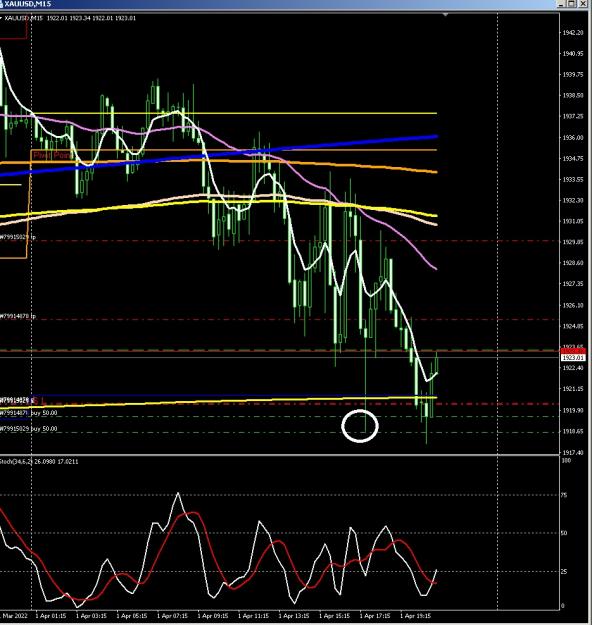This screenshot has height=625, width=592.
Task: Click the red Pivot Point label
Action: [x=52, y=155]
